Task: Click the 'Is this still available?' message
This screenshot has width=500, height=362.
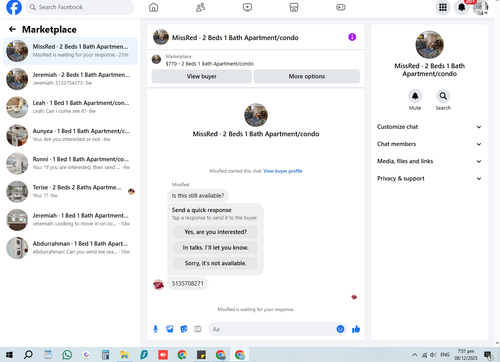Action: (x=198, y=195)
